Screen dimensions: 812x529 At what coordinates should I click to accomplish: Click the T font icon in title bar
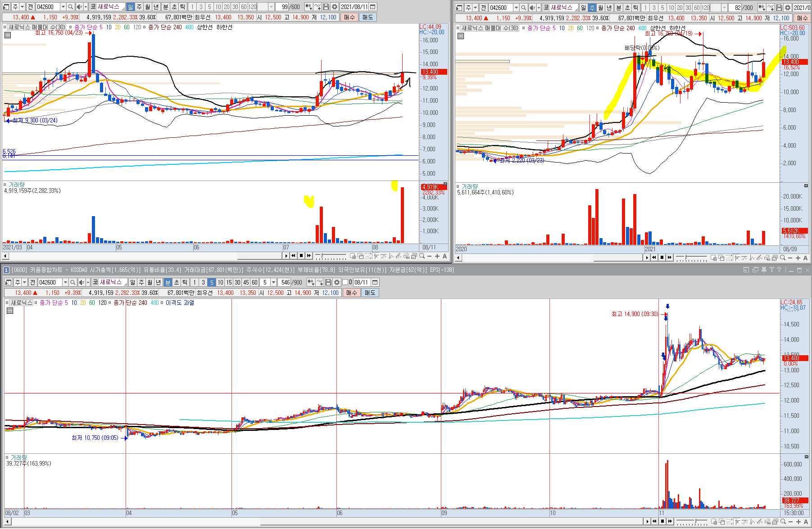pos(771,270)
